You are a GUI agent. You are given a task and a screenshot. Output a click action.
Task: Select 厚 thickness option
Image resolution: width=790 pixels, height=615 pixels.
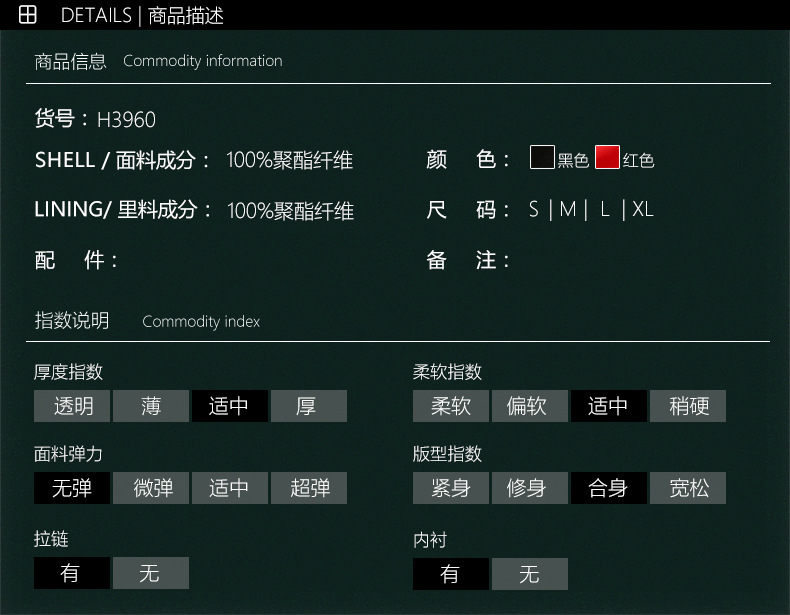(x=309, y=406)
